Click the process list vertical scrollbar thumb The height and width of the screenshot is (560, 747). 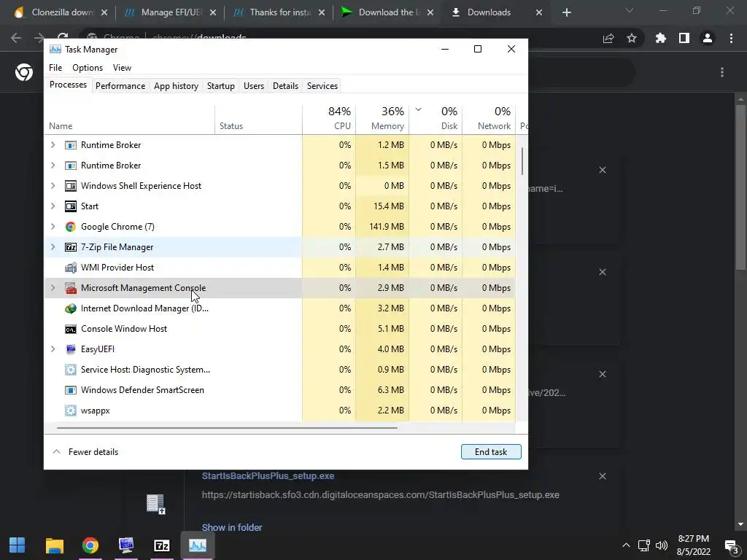522,161
